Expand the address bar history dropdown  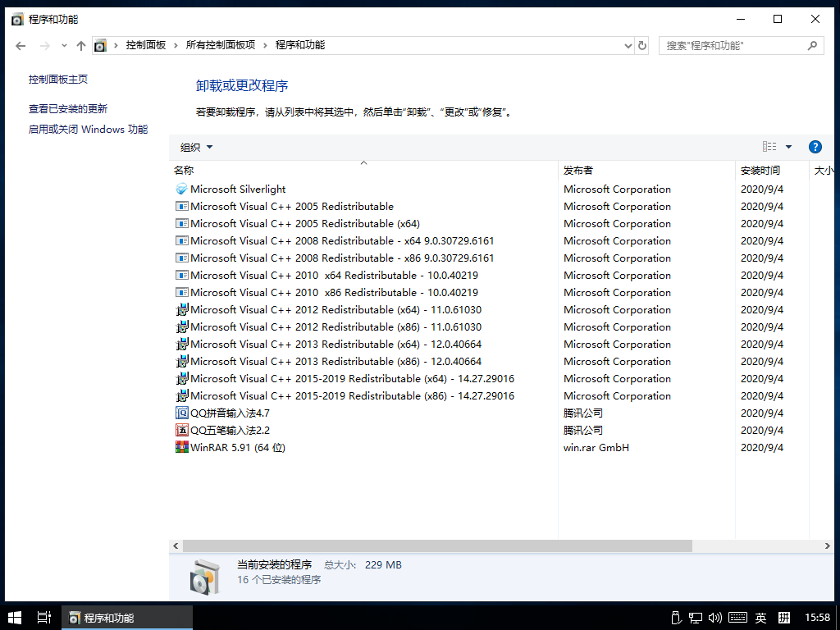pos(627,46)
